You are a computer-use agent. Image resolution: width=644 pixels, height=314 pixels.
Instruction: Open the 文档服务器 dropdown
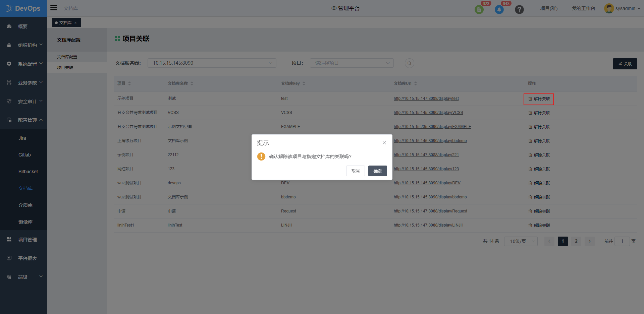tap(212, 63)
